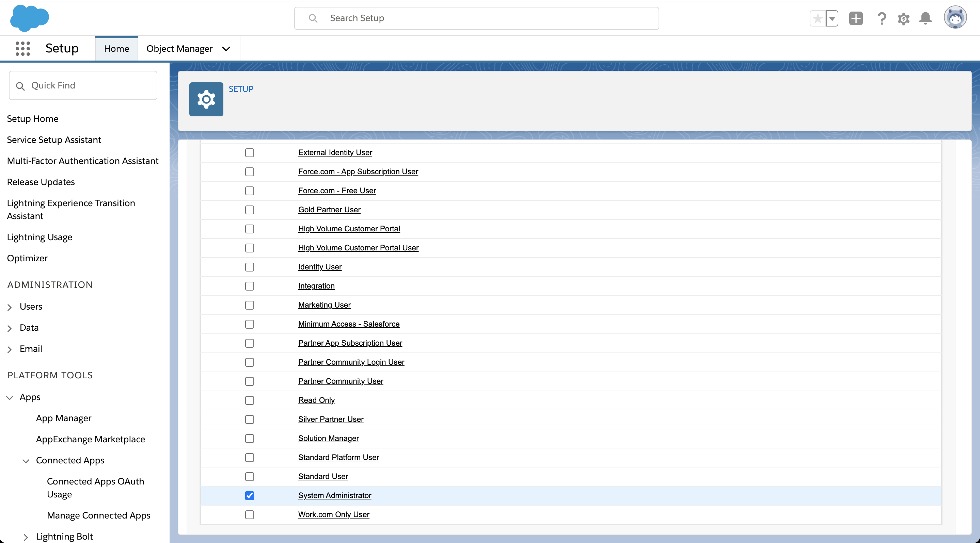980x543 pixels.
Task: Open the help question mark icon
Action: (882, 18)
